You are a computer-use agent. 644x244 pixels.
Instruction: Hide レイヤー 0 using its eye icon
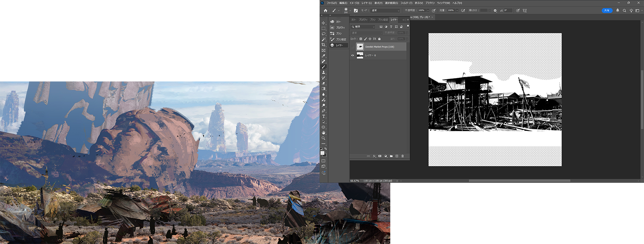(x=353, y=56)
